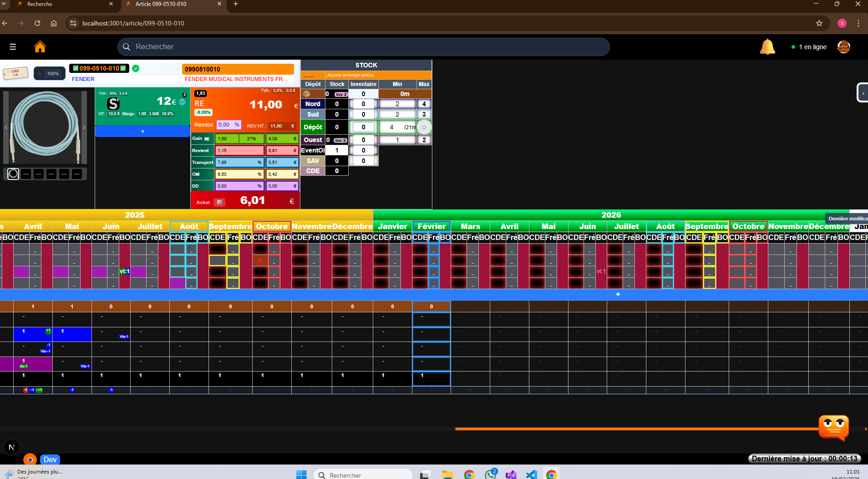The width and height of the screenshot is (868, 479).
Task: Open the FENDER MUSICAL INSTRUMENTS supplier link
Action: pyautogui.click(x=236, y=79)
